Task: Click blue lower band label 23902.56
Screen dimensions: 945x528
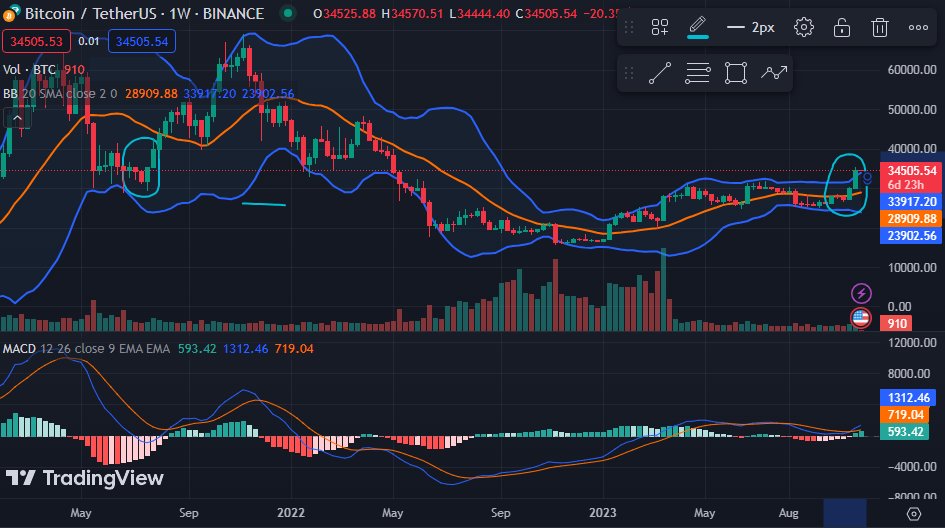Action: coord(911,236)
